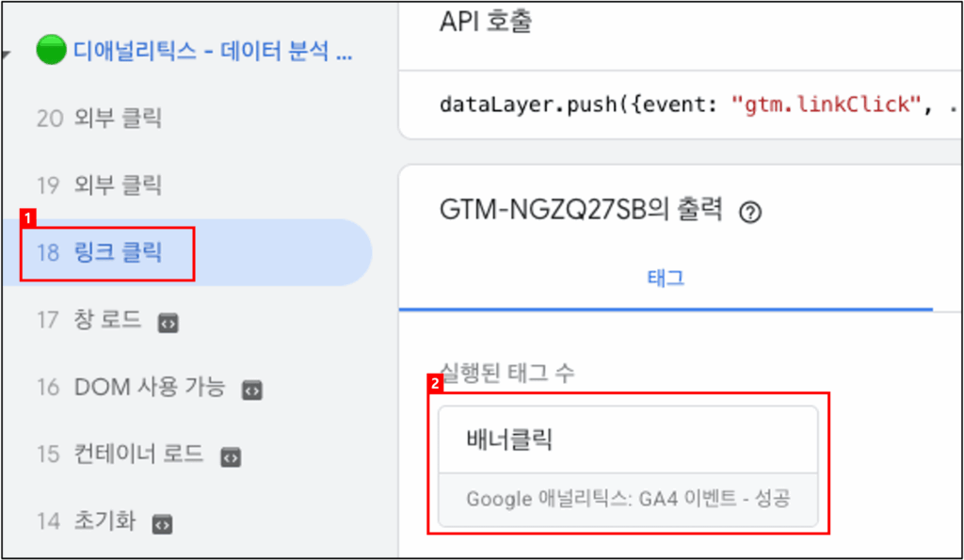This screenshot has width=964, height=560.
Task: Click the 실행된 태그 수 label
Action: coord(507,373)
